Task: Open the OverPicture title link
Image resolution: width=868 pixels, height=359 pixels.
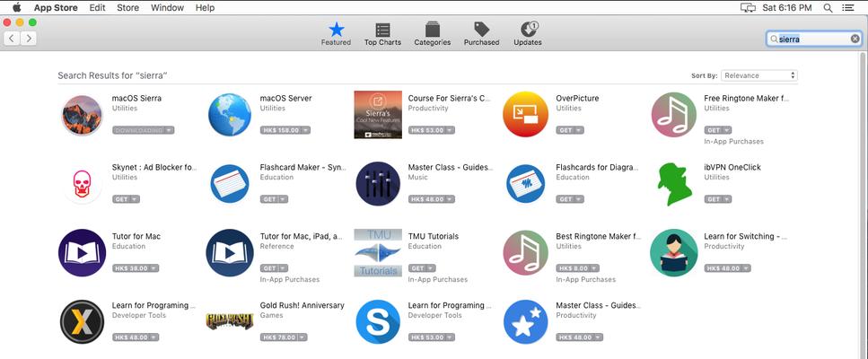Action: tap(577, 99)
